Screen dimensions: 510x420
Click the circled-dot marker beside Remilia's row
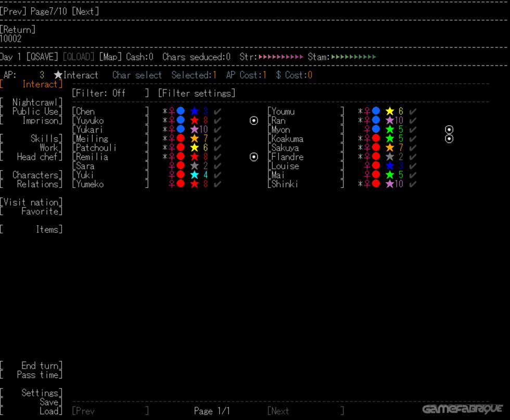254,157
